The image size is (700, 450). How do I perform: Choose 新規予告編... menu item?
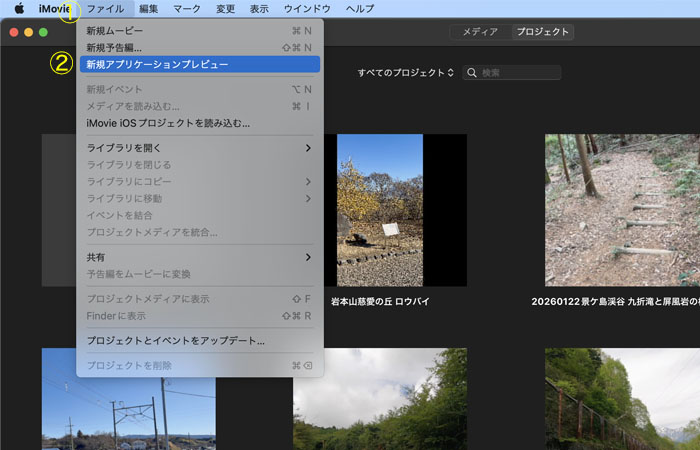point(200,47)
